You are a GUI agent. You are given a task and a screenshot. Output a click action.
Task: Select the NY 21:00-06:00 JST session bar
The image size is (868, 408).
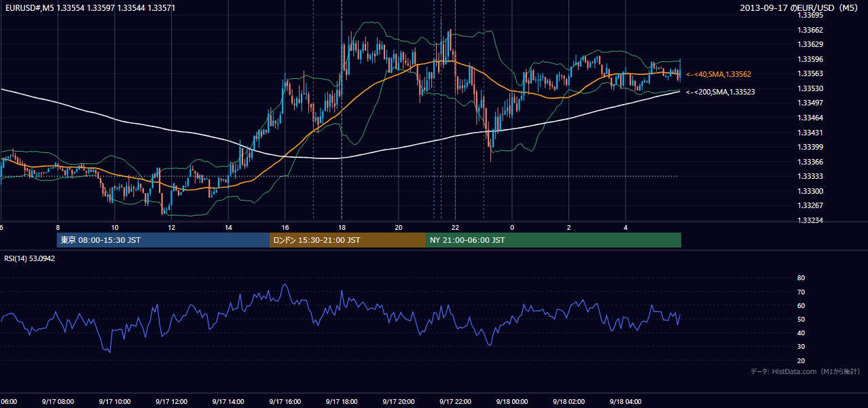pyautogui.click(x=554, y=240)
